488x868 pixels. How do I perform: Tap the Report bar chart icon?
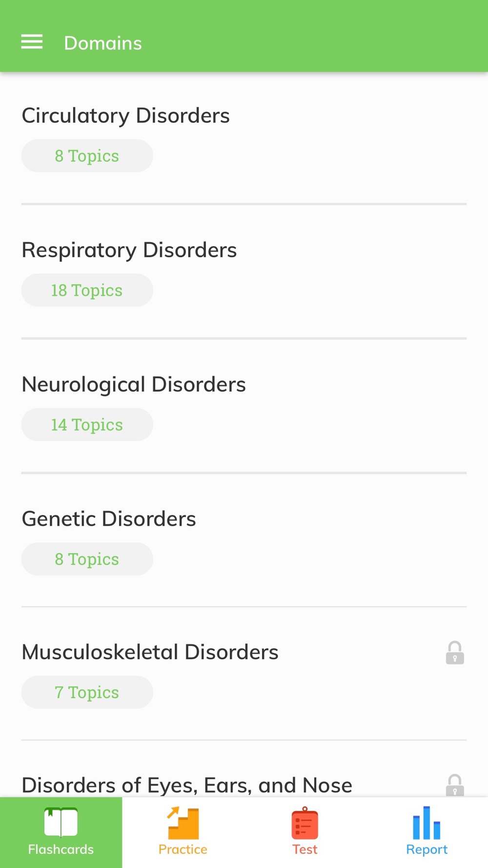(x=427, y=823)
